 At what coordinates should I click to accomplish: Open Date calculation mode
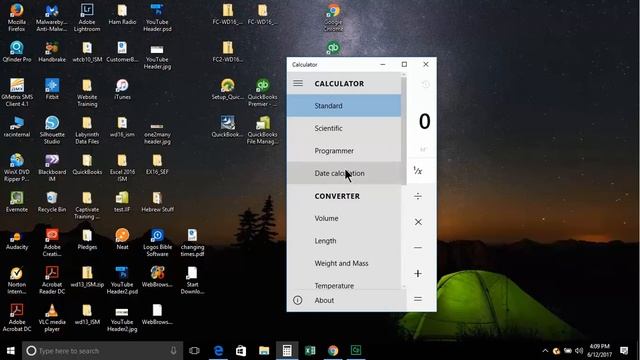(x=344, y=173)
